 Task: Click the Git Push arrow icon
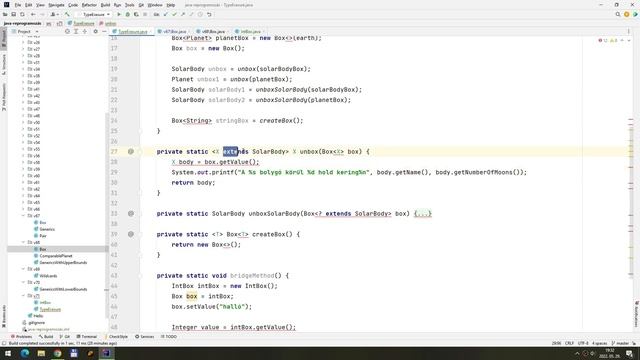pyautogui.click(x=183, y=14)
